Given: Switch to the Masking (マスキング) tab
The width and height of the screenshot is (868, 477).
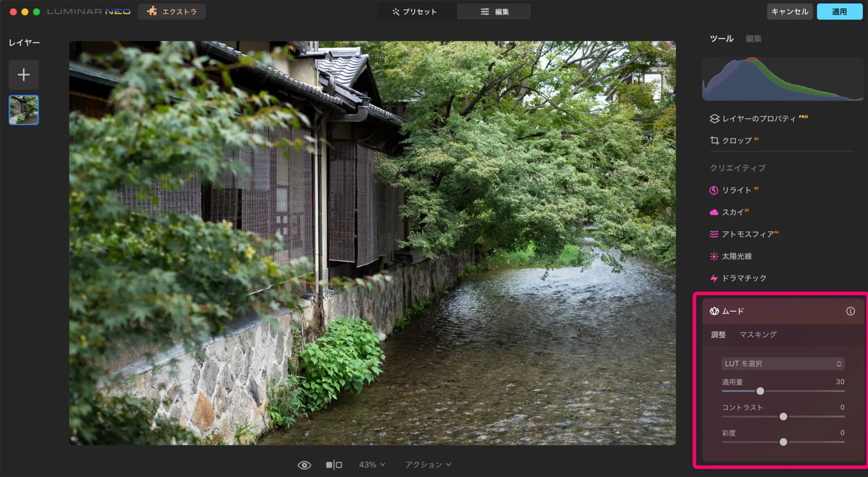Looking at the screenshot, I should [x=758, y=335].
